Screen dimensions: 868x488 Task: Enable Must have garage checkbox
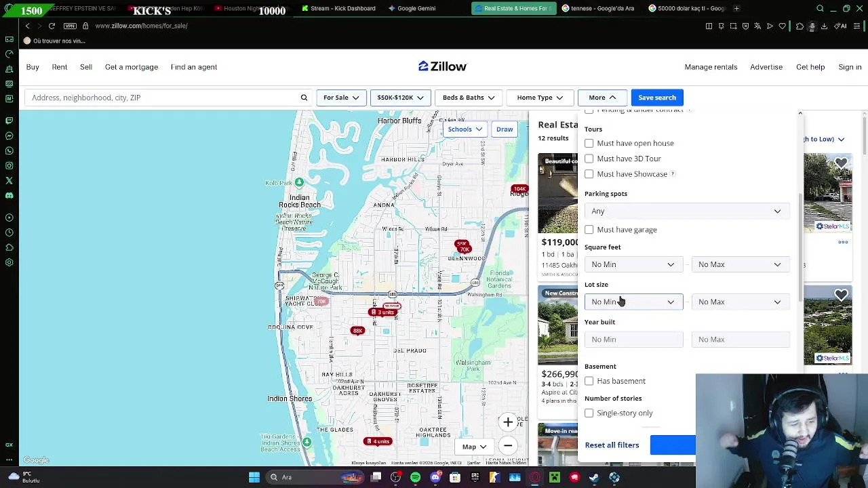click(x=589, y=230)
